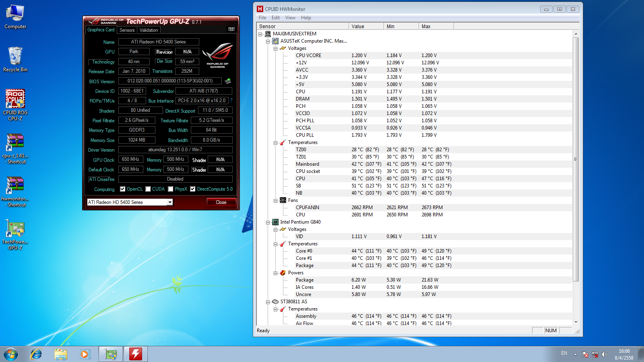
Task: Click the ASUSTeK motherboard icon in the tree
Action: 275,41
